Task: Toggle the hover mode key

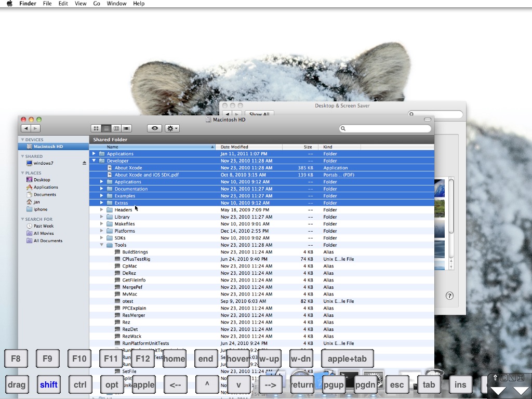Action: point(238,358)
